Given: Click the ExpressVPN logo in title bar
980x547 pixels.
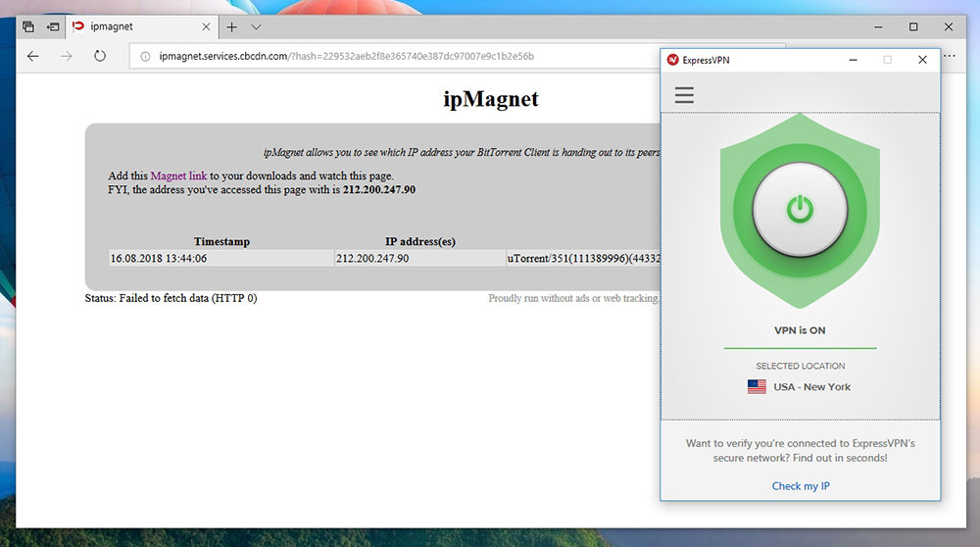Looking at the screenshot, I should 672,60.
